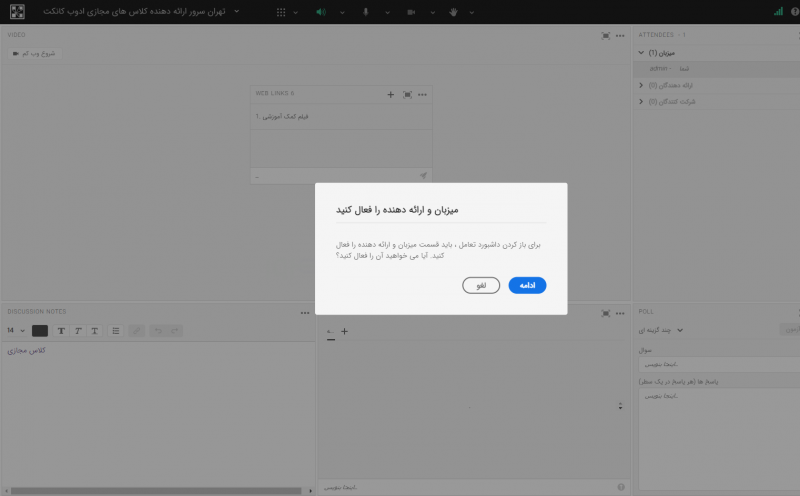Click the ادامه continue button in dialog
The width and height of the screenshot is (800, 496).
point(527,285)
